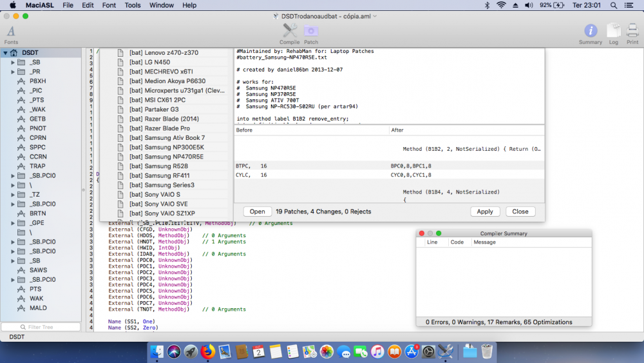Image resolution: width=644 pixels, height=363 pixels.
Task: Click the DSDT home icon in tree
Action: pos(14,53)
